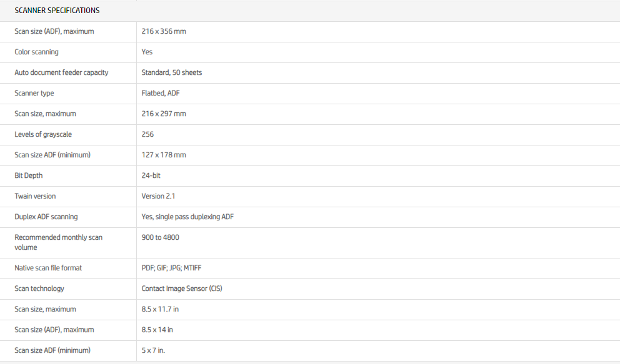Click the Bit Depth row label

(29, 175)
